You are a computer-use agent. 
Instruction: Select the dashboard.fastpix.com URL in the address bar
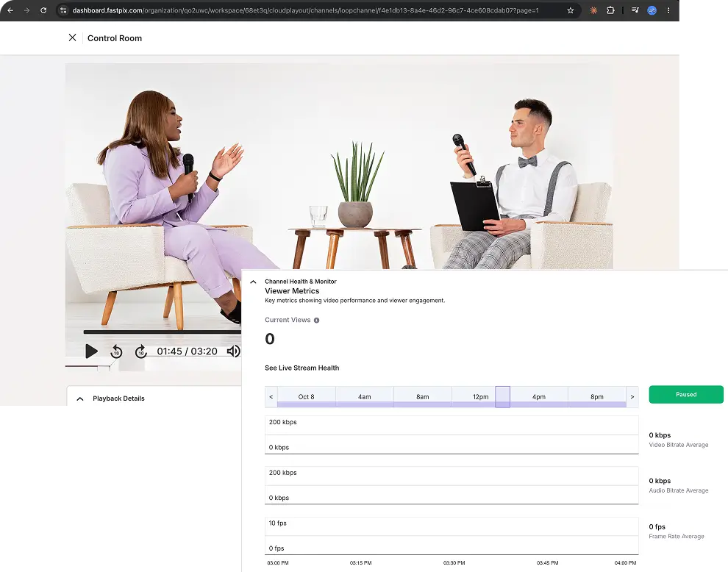click(x=305, y=10)
